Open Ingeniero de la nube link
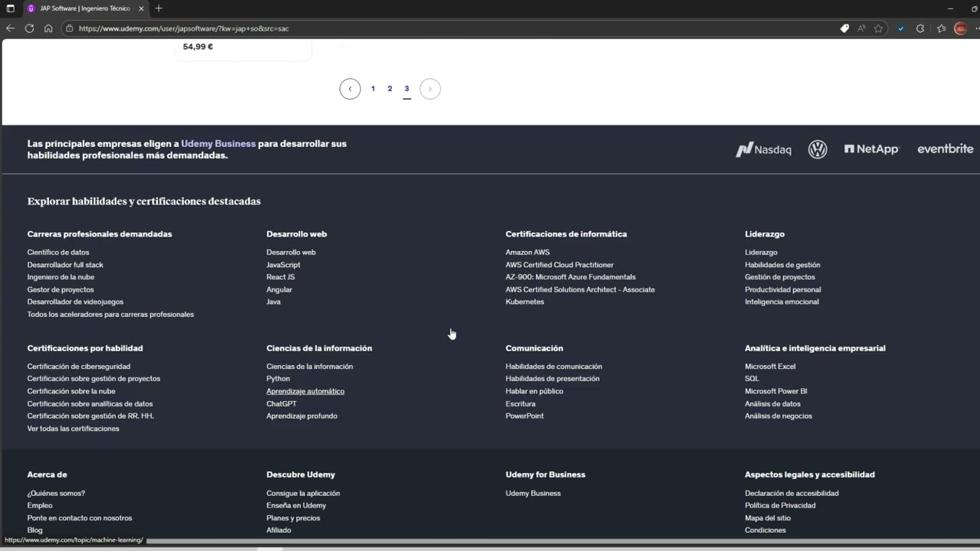This screenshot has height=551, width=980. pyautogui.click(x=60, y=277)
